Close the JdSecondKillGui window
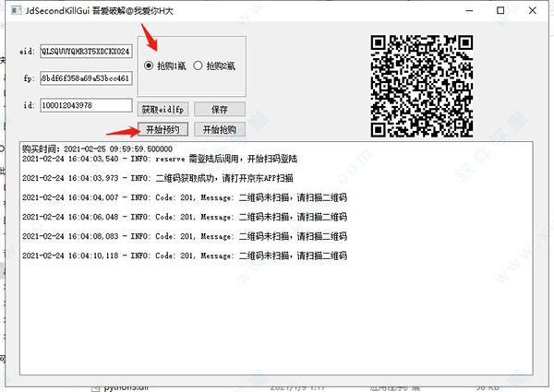The image size is (554, 392). pyautogui.click(x=535, y=11)
